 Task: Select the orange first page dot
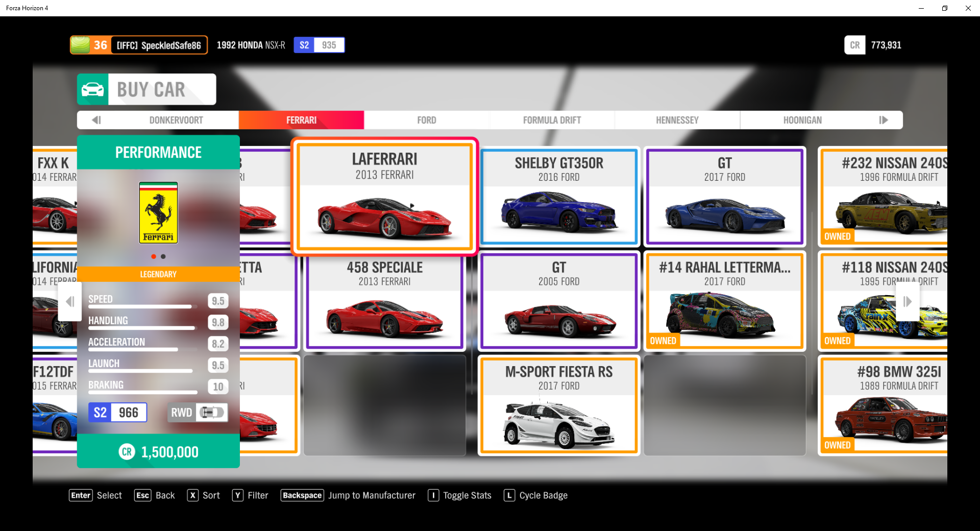(x=154, y=256)
